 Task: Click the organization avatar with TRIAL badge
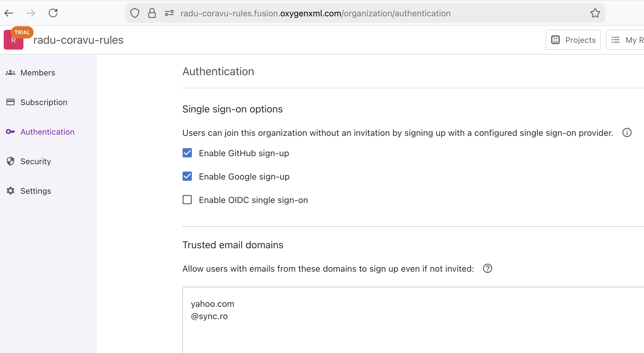[x=14, y=40]
